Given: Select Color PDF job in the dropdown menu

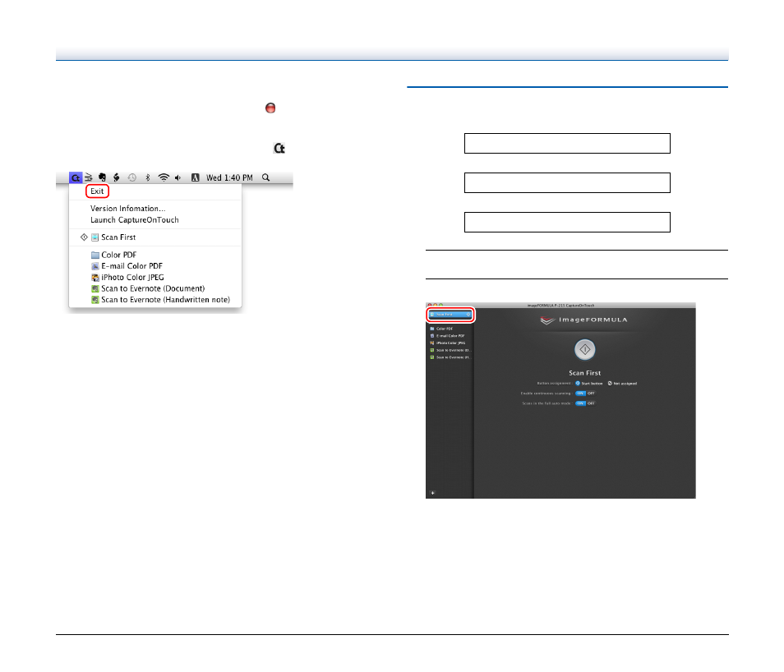Looking at the screenshot, I should click(113, 255).
